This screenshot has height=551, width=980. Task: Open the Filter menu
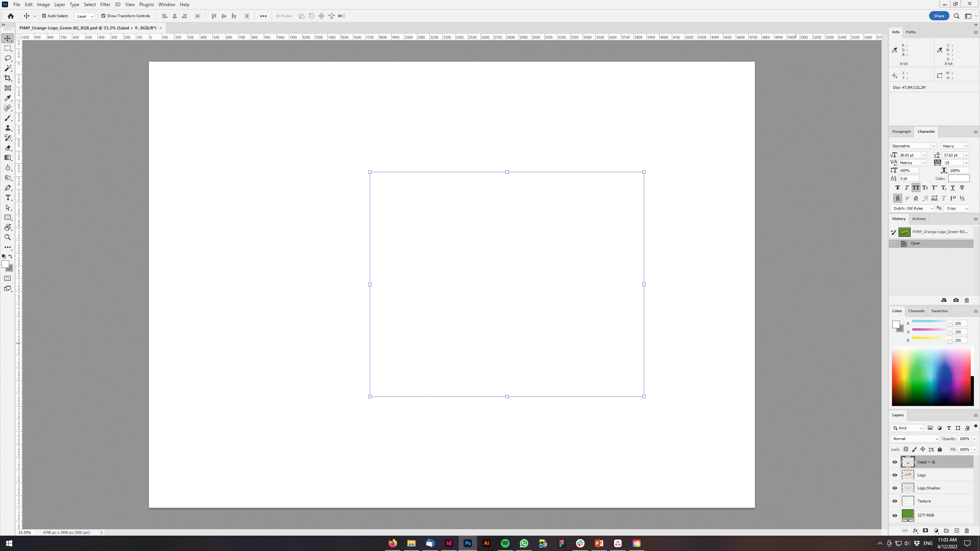coord(105,5)
